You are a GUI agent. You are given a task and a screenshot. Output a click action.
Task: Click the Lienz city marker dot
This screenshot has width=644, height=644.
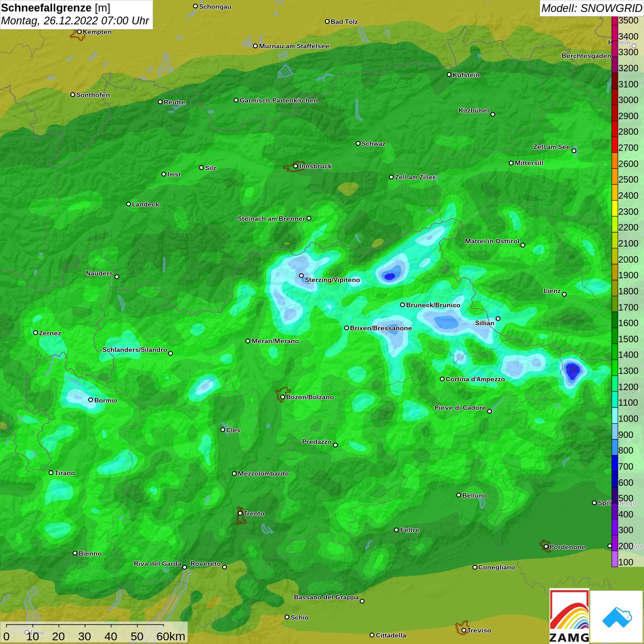pyautogui.click(x=564, y=294)
